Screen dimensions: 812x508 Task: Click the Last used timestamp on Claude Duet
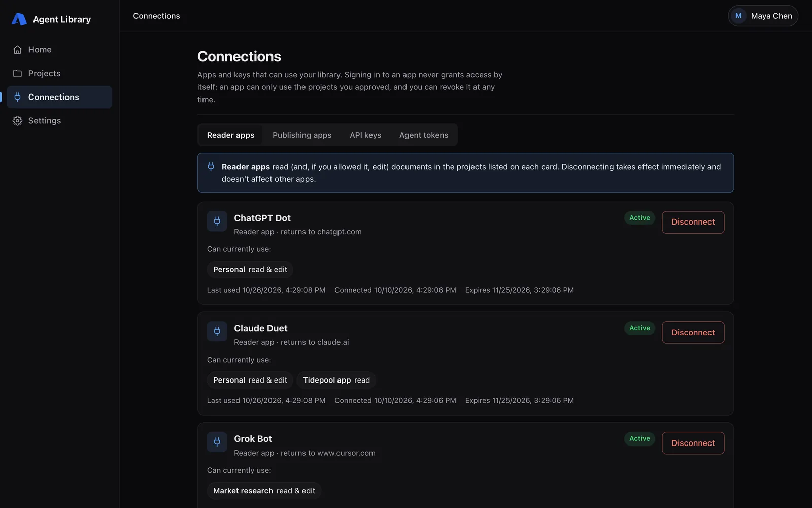pos(266,401)
